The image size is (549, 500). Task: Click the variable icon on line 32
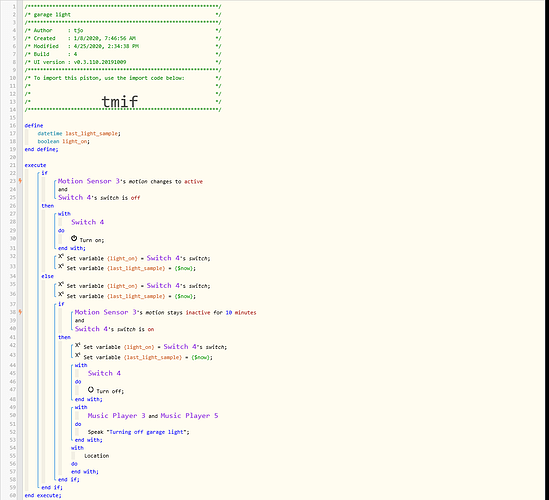[x=61, y=257]
